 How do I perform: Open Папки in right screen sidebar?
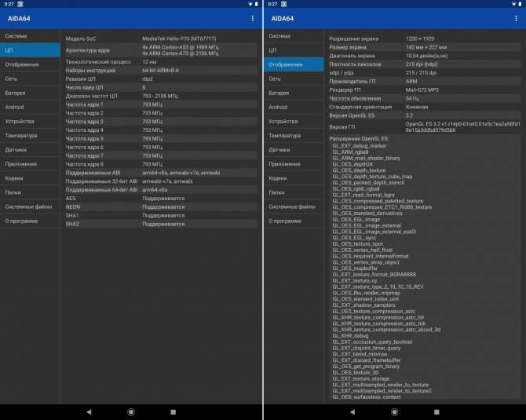point(294,192)
